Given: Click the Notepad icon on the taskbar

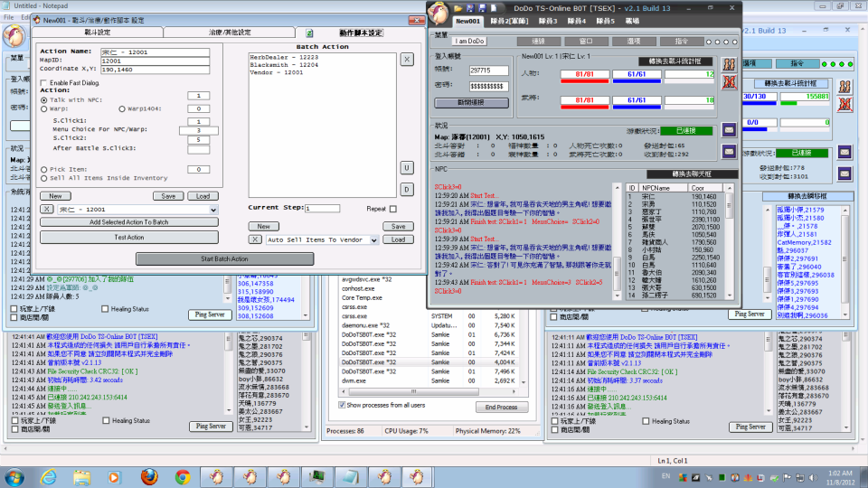Looking at the screenshot, I should [x=351, y=477].
